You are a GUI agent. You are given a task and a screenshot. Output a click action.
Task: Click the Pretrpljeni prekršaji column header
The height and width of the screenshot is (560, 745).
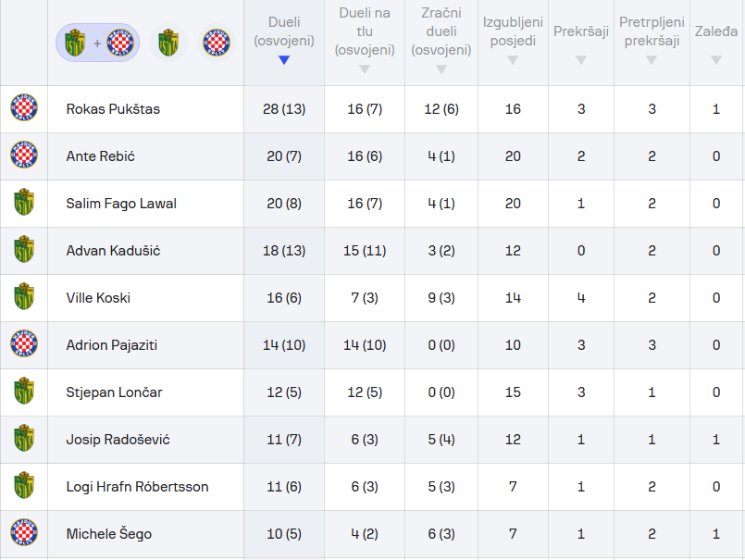click(x=650, y=31)
